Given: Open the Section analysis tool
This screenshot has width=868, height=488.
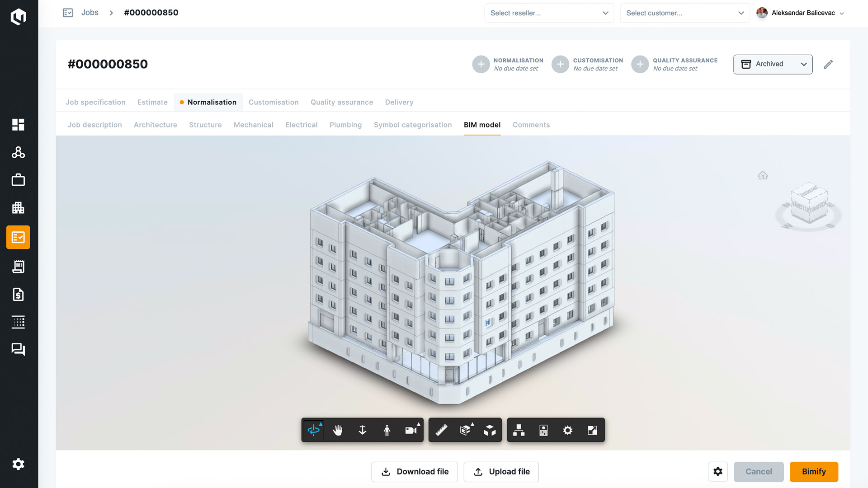Looking at the screenshot, I should [x=465, y=430].
